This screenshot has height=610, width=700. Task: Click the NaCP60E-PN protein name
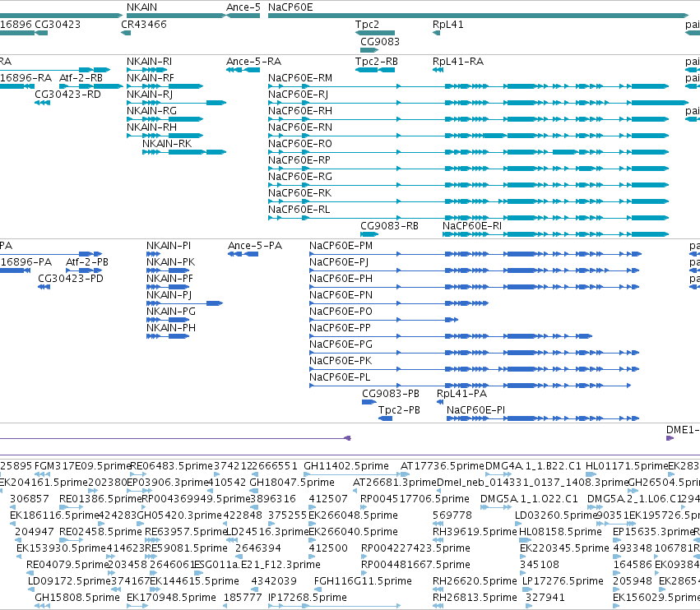341,295
